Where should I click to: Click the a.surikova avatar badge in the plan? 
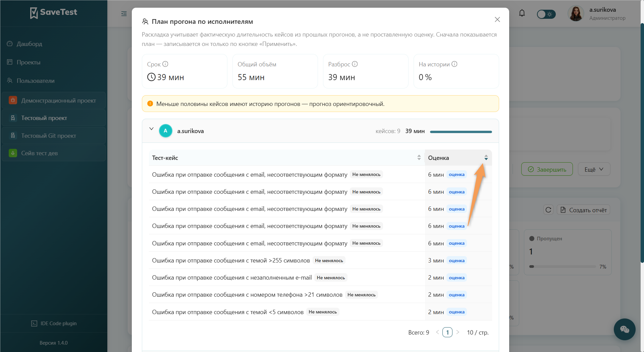point(166,131)
